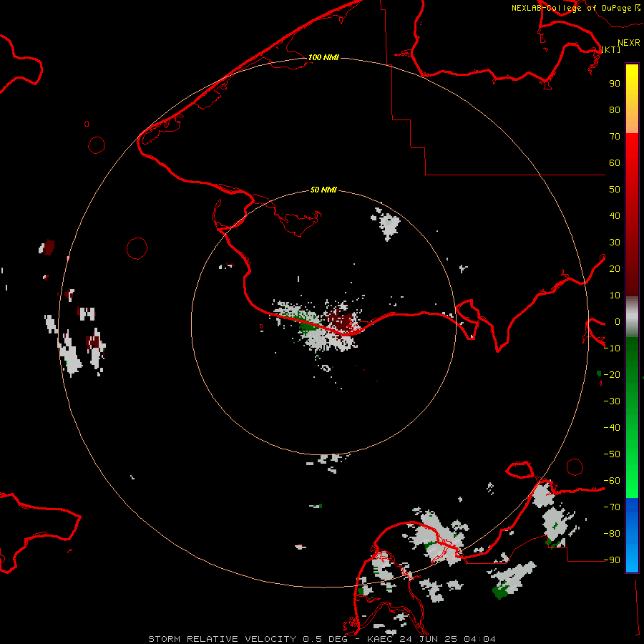Pick the blue segment at color bar bottom
The height and width of the screenshot is (644, 644).
[x=632, y=535]
